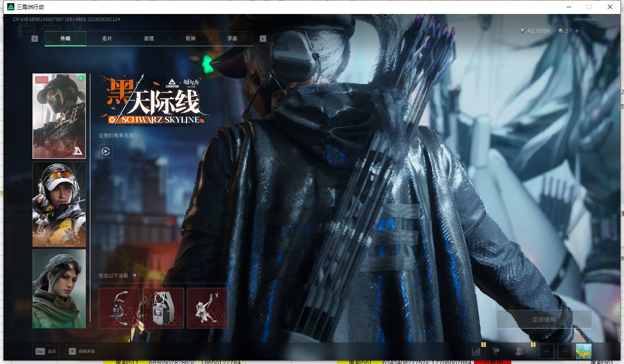This screenshot has height=364, width=624.
Task: View the white figurine charm item
Action: click(x=208, y=308)
